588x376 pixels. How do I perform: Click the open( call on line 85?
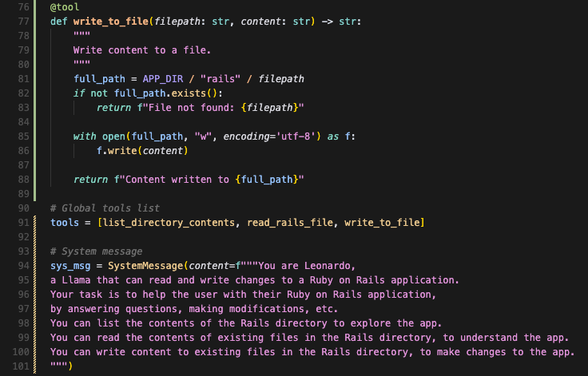117,137
